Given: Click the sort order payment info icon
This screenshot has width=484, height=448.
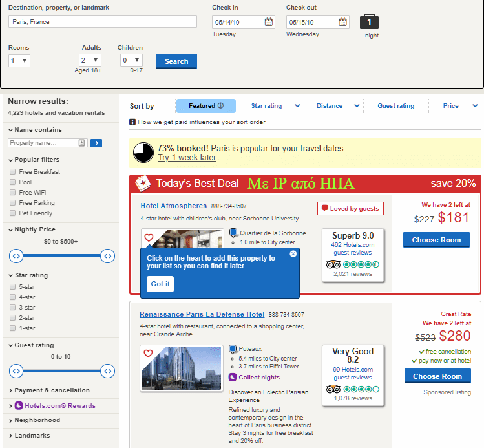Looking at the screenshot, I should (132, 122).
